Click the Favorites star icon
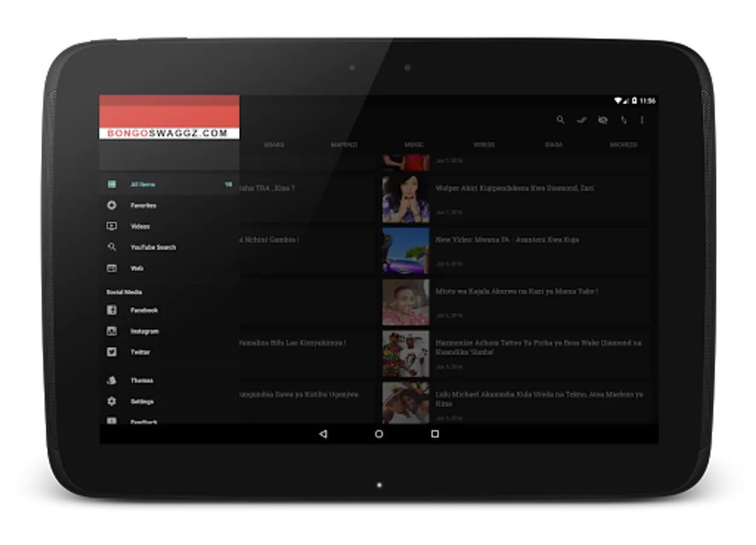Viewport: 756px width, 545px height. (x=111, y=205)
